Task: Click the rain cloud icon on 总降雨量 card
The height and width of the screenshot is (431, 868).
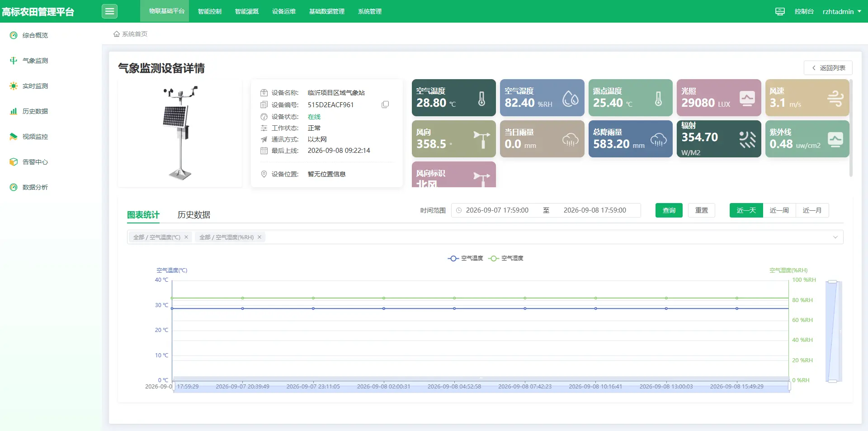Action: coord(659,140)
